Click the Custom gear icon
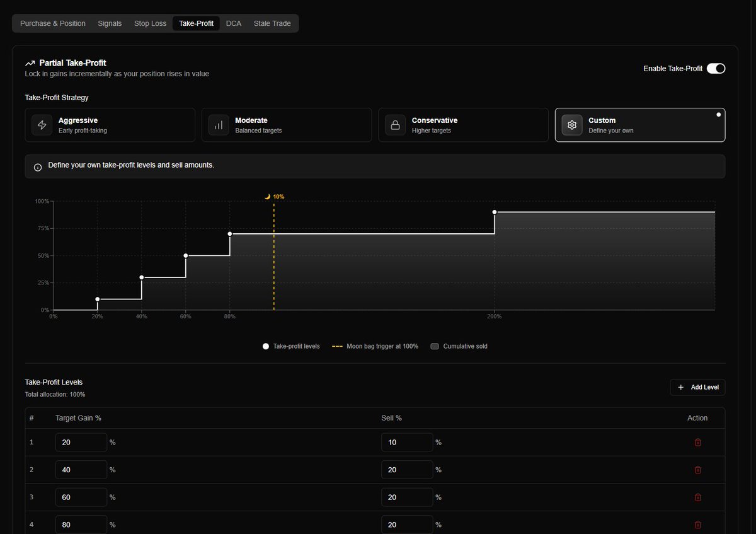This screenshot has width=756, height=534. (x=572, y=125)
